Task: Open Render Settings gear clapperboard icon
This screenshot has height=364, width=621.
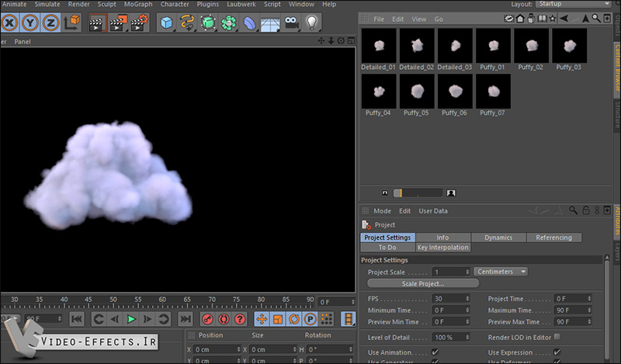Action: pos(139,23)
